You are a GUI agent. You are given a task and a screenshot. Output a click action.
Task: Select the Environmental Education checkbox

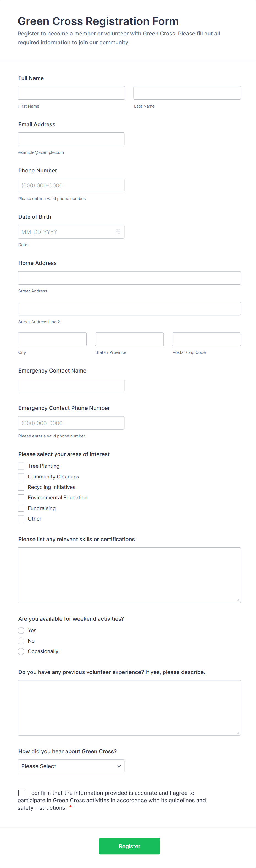click(21, 497)
